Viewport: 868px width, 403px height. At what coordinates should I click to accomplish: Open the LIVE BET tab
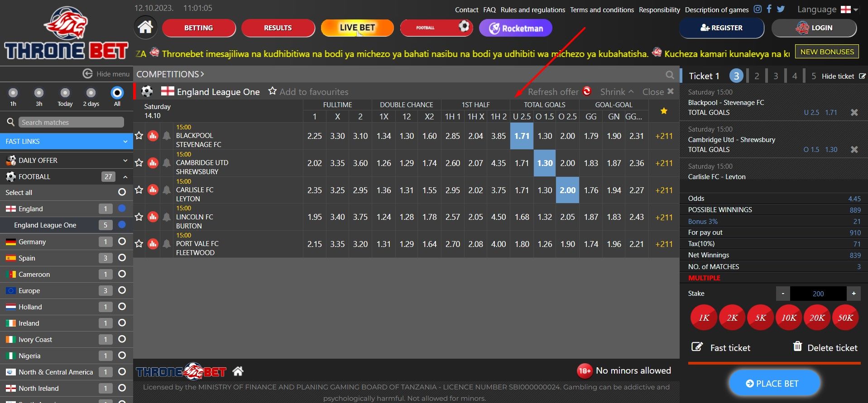point(357,28)
